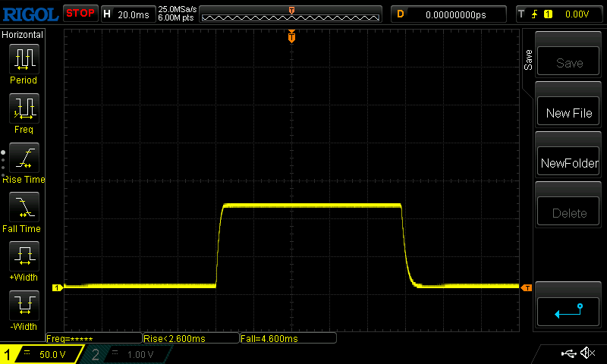Select the -Width measurement icon

point(24,305)
